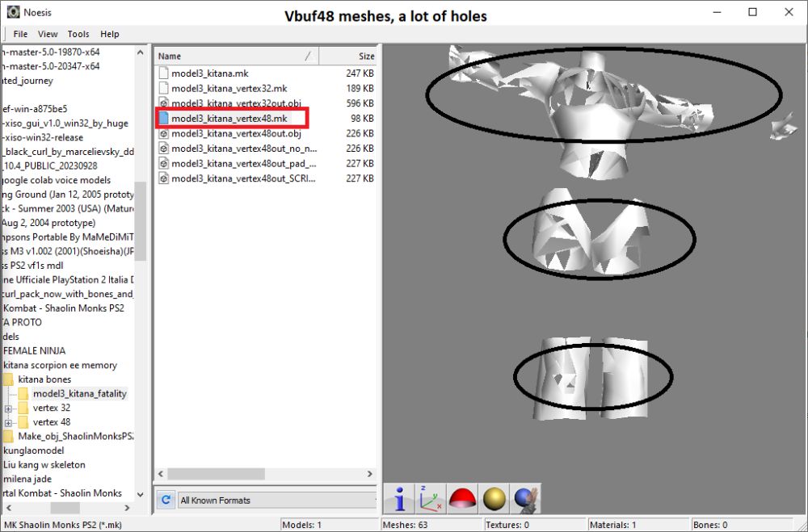Expand the vertex 32 folder
This screenshot has height=532, width=808.
9,408
